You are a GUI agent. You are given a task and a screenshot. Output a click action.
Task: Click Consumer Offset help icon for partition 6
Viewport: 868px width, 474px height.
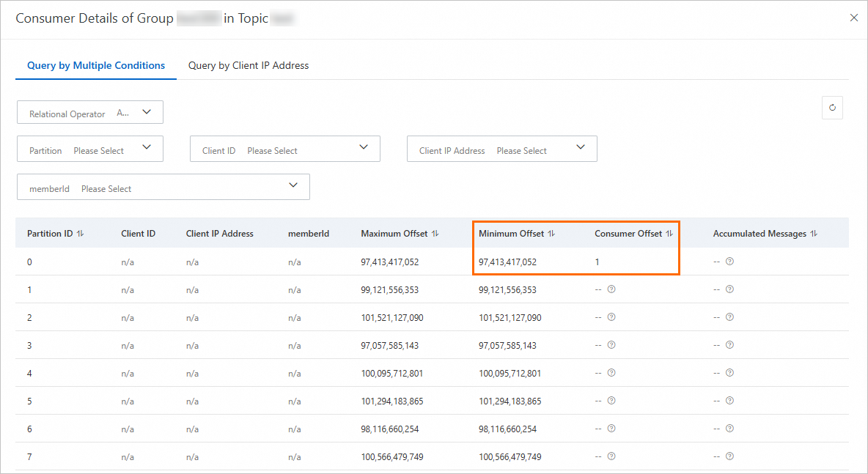pos(611,428)
